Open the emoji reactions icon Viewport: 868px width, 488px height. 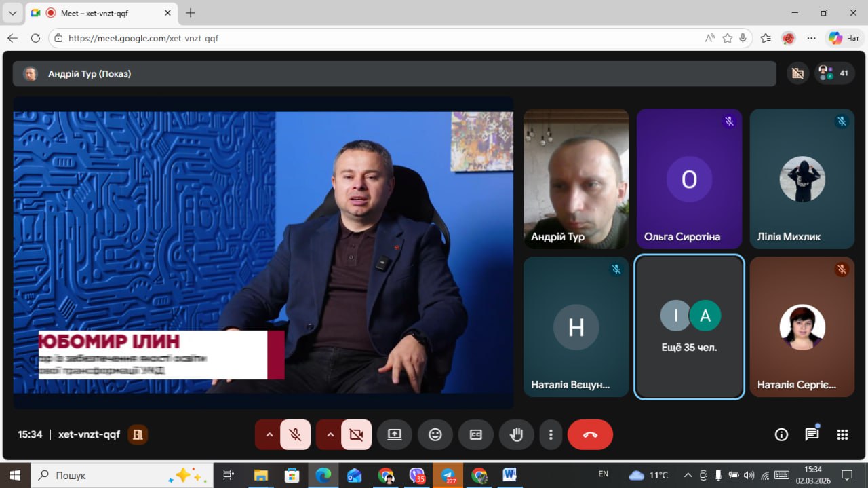(x=435, y=435)
